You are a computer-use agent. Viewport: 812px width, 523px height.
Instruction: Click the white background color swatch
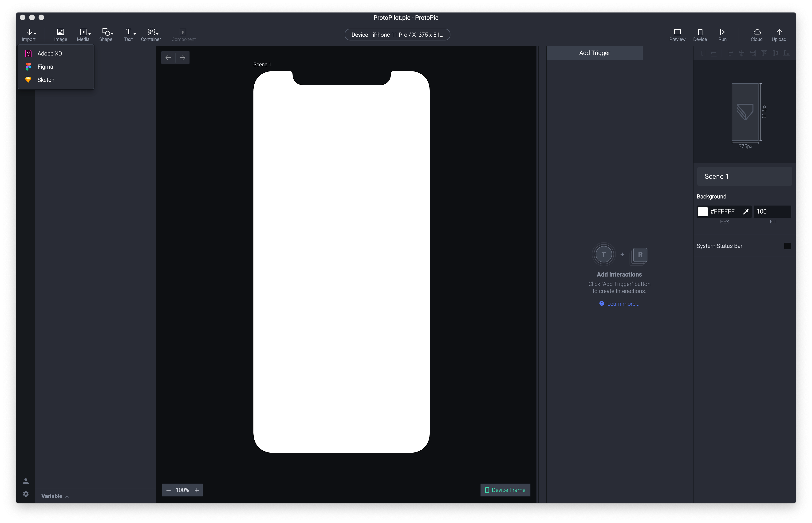[702, 212]
